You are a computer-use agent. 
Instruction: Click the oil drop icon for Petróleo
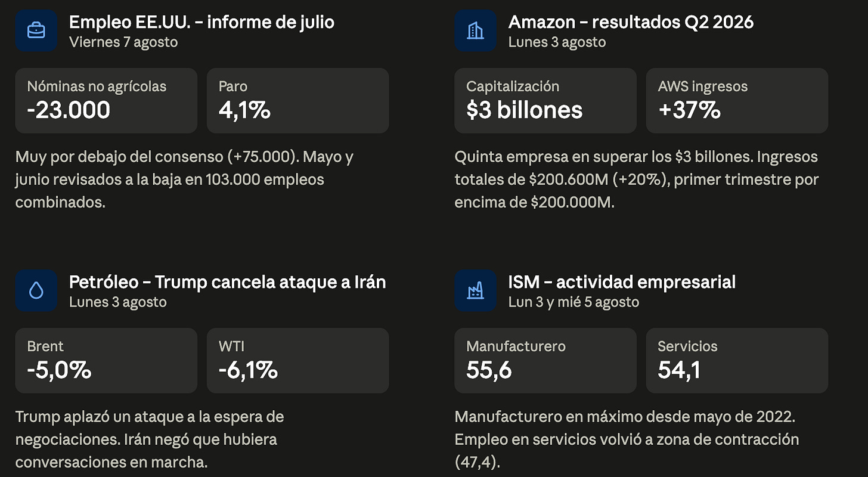point(36,290)
